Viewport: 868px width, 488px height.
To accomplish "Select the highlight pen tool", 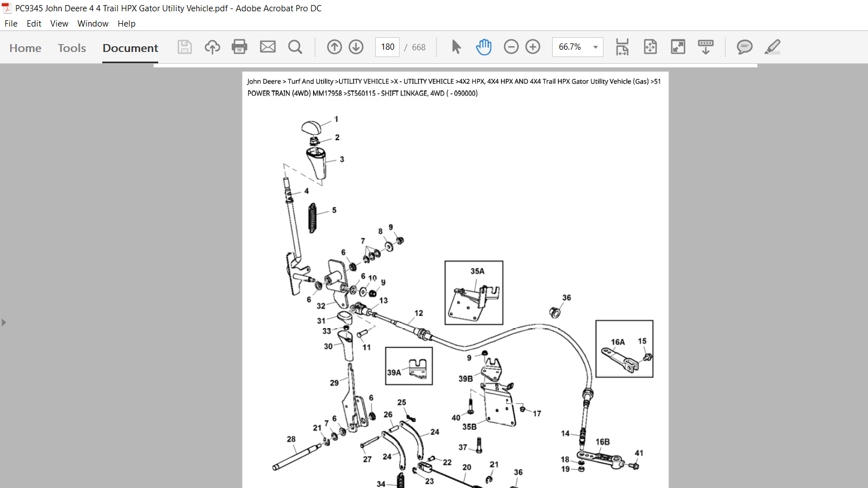I will pyautogui.click(x=772, y=47).
